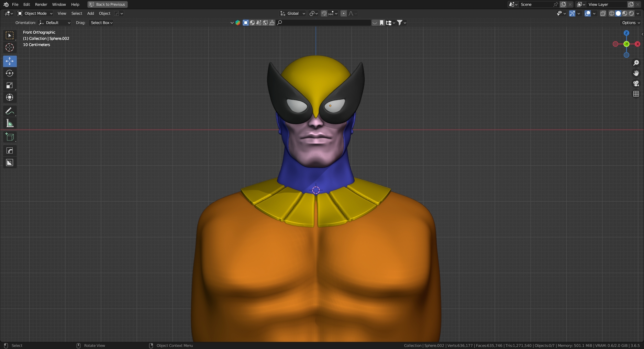The height and width of the screenshot is (349, 644).
Task: Open the filter funnel dropdown
Action: [x=402, y=23]
